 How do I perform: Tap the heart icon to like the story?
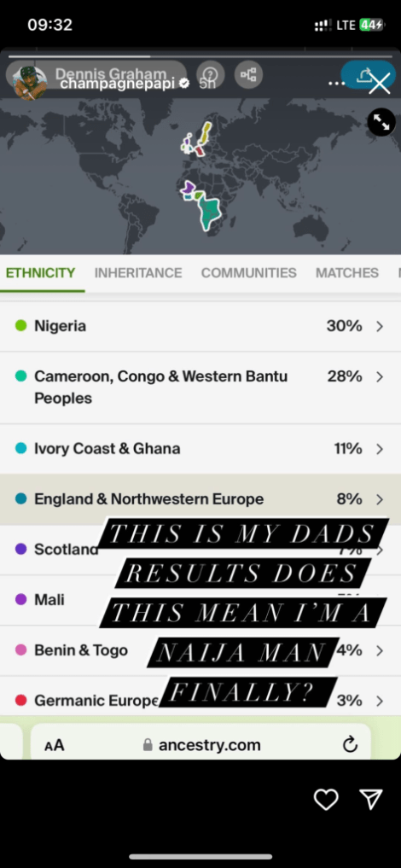tap(326, 800)
